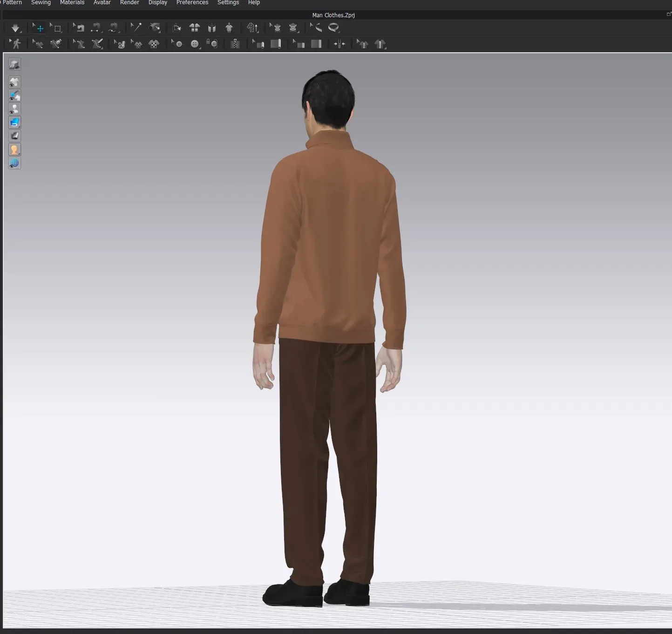Toggle 3D environment globe visibility
The height and width of the screenshot is (634, 672).
click(14, 163)
